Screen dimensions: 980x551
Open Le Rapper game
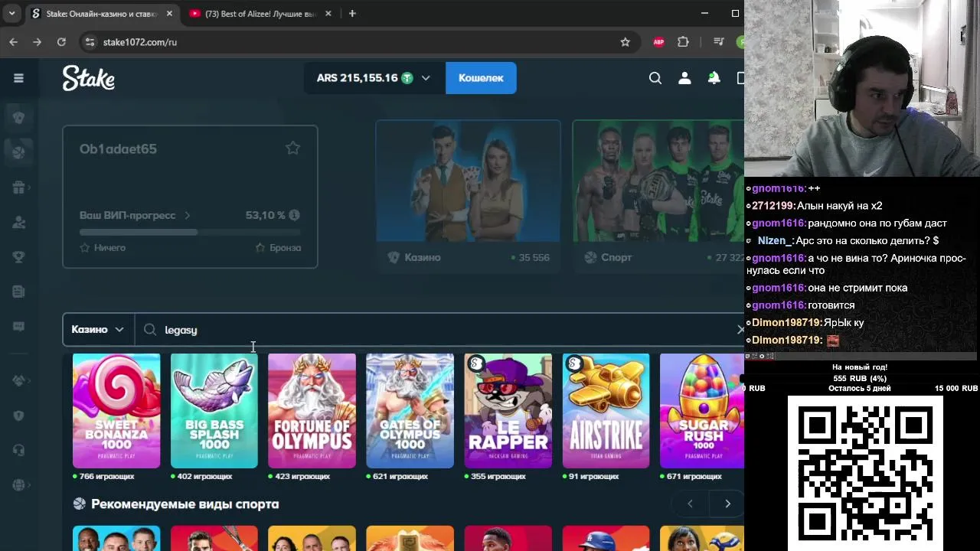[x=508, y=411]
